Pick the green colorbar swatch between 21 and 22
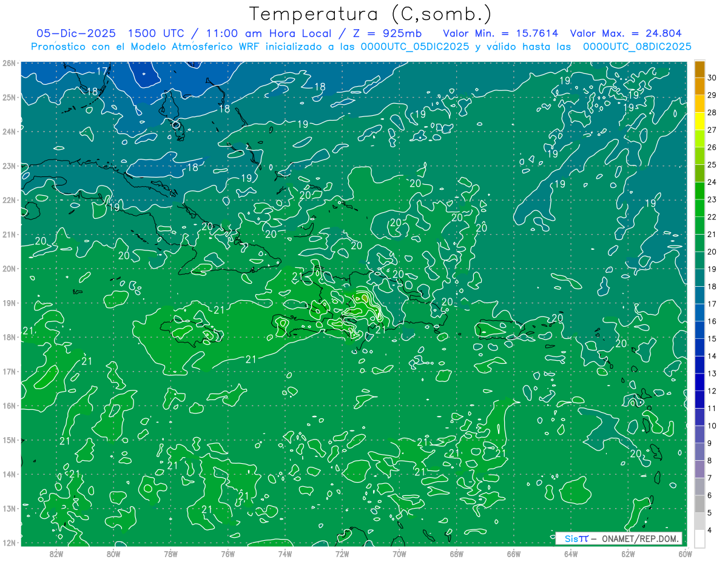 tap(699, 226)
